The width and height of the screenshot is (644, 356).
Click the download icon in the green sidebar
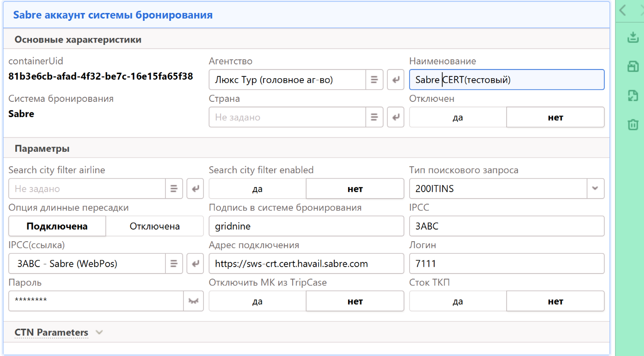pyautogui.click(x=632, y=37)
